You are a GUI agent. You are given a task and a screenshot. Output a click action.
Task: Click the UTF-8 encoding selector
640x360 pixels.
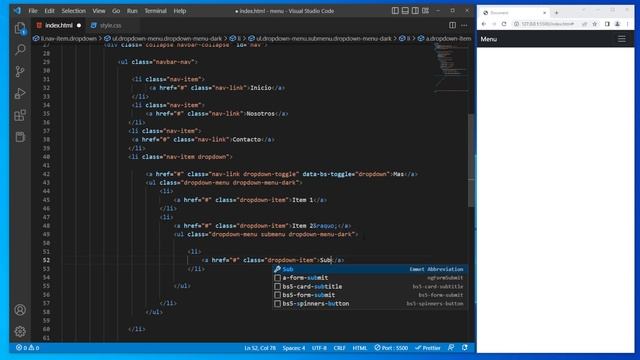point(319,348)
